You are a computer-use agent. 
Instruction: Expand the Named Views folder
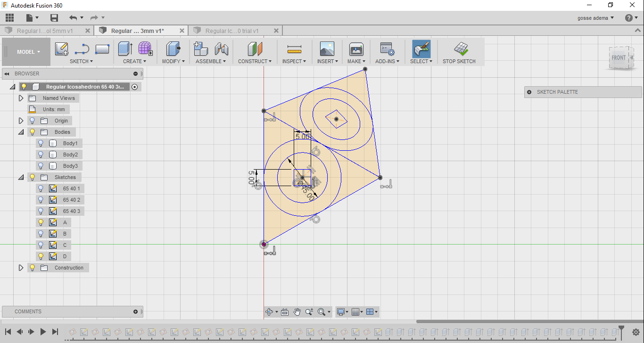[21, 98]
